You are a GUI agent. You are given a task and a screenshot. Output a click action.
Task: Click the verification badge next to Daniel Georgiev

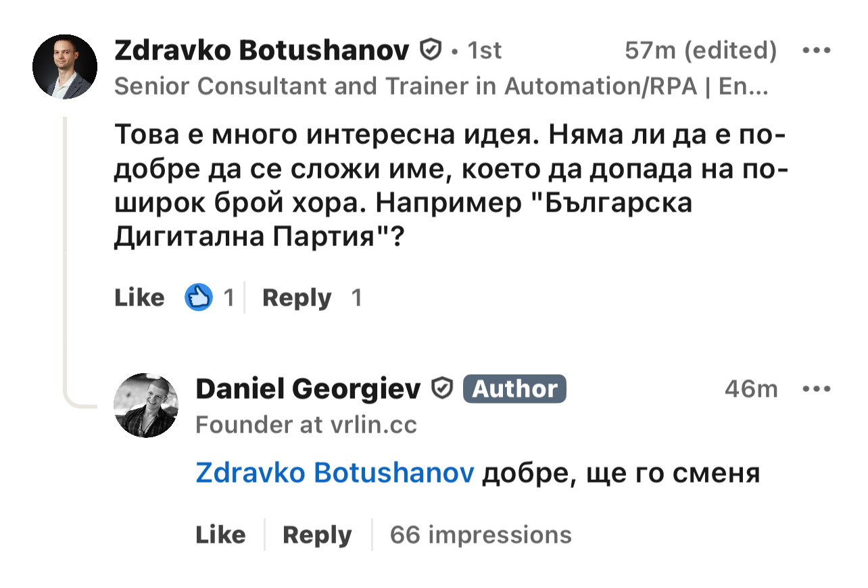(442, 389)
